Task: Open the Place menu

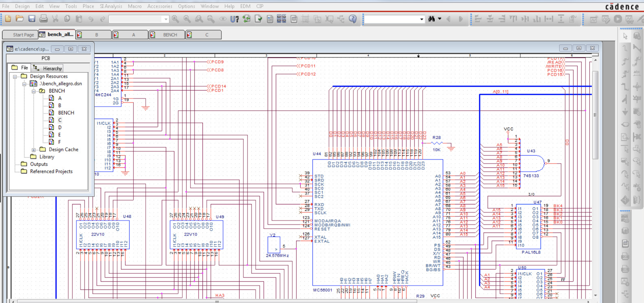Action: (88, 6)
